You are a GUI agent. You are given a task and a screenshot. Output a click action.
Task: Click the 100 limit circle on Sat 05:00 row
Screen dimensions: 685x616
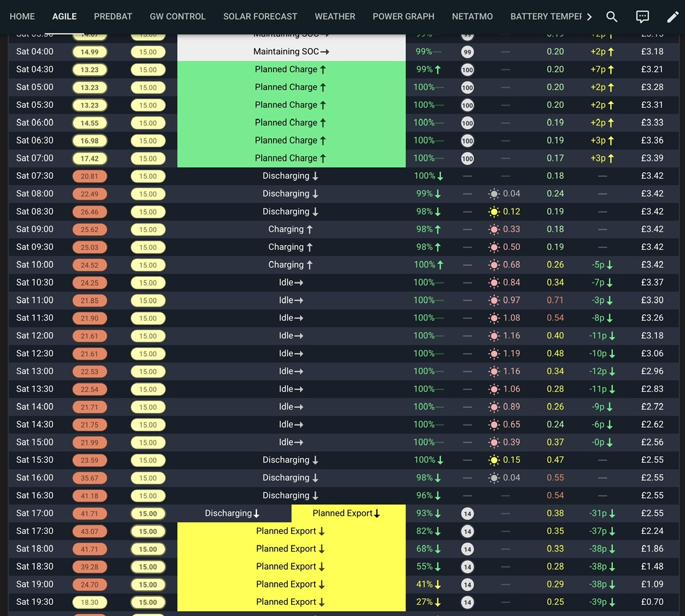pyautogui.click(x=467, y=88)
